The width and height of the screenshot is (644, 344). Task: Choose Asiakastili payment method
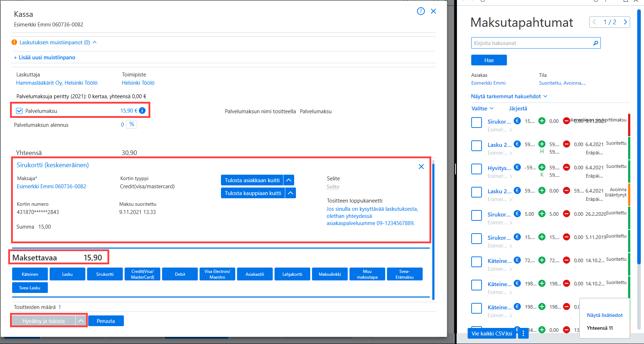point(255,274)
